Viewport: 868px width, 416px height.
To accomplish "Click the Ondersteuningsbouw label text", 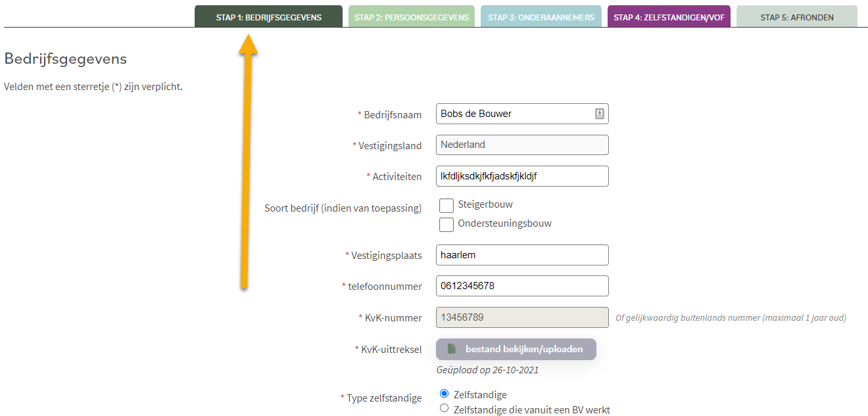I will click(x=504, y=223).
